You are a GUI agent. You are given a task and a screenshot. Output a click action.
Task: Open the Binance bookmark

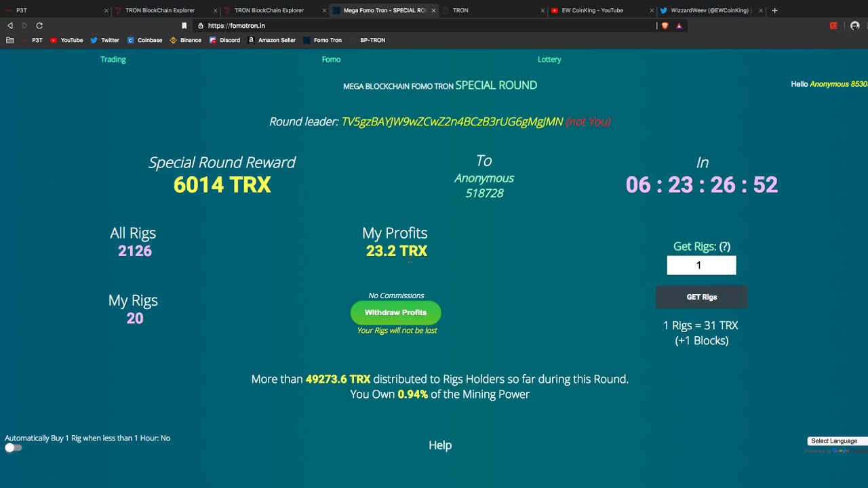pos(185,40)
